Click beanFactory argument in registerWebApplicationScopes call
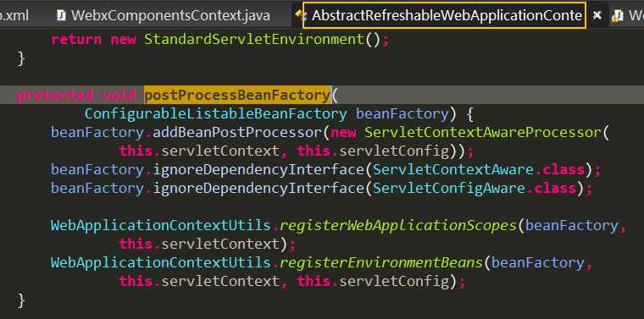 (571, 226)
